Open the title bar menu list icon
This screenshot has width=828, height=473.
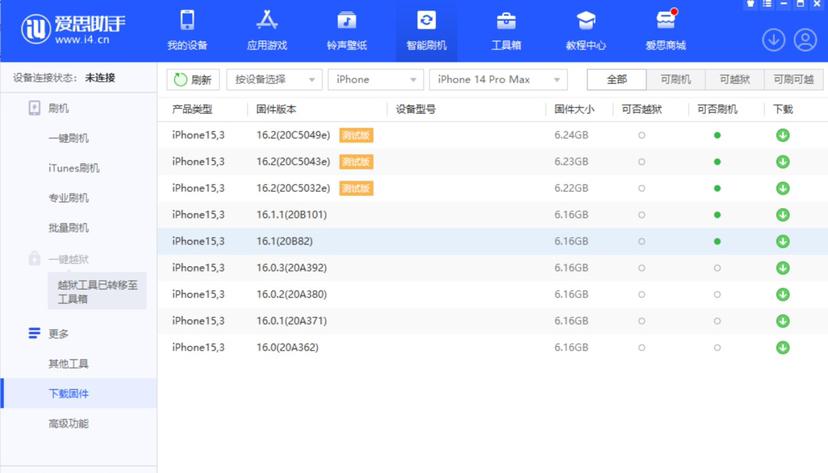click(767, 4)
